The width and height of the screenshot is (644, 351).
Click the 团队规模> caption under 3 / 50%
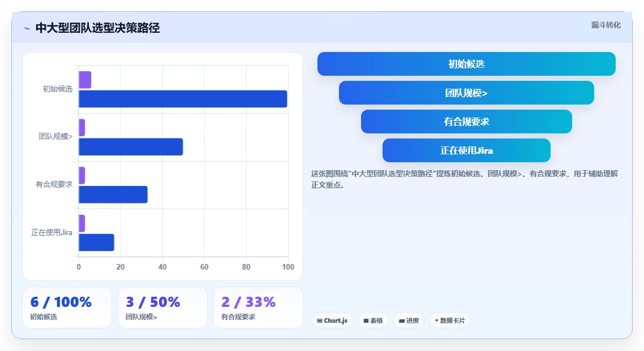[x=141, y=317]
